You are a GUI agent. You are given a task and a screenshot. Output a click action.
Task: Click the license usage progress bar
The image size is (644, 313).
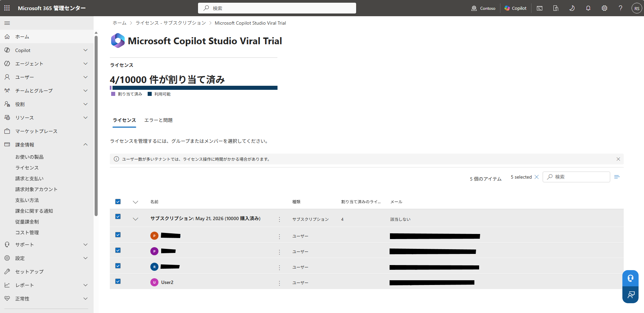pos(194,88)
